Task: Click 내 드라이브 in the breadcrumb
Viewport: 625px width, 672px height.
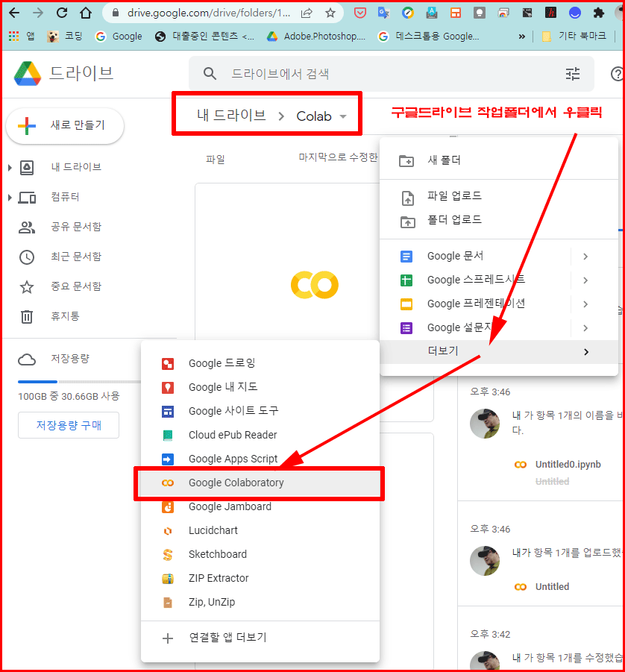Action: 231,116
